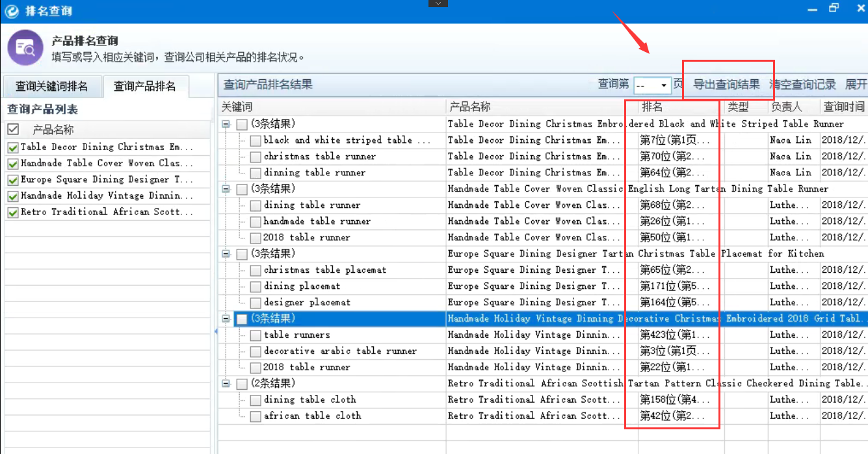Collapse the 2条结果 Retro Traditional group
Viewport: 868px width, 454px height.
point(226,384)
